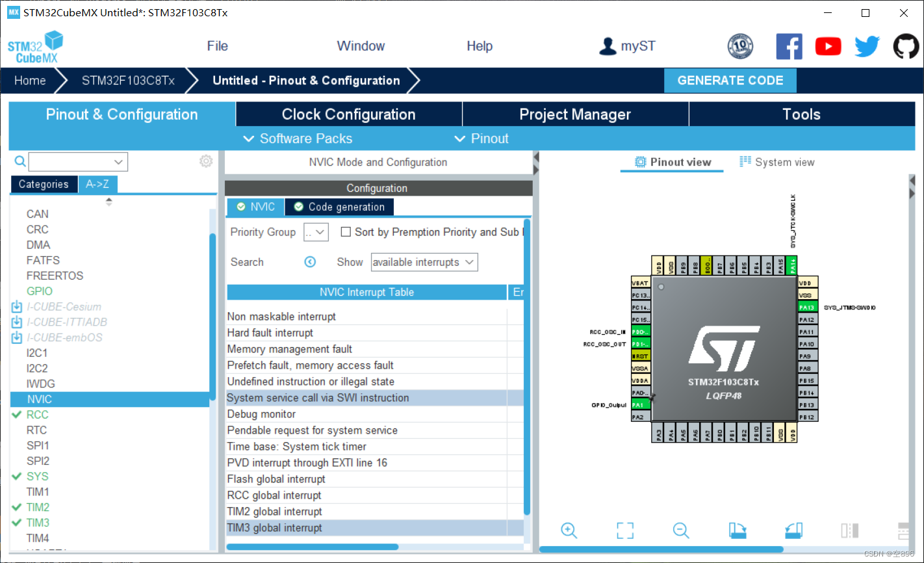924x563 pixels.
Task: Switch to the Code generation tab
Action: [x=339, y=207]
